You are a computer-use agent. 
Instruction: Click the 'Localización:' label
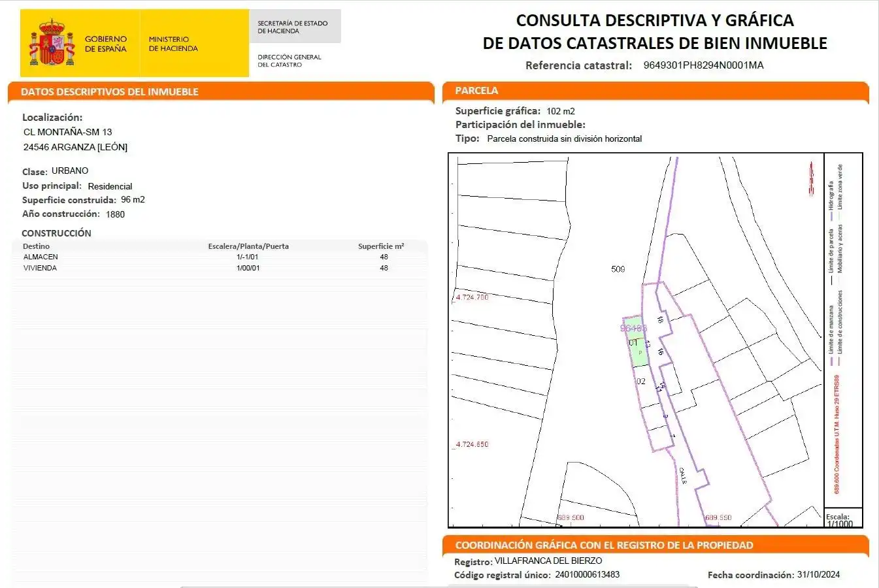click(52, 118)
